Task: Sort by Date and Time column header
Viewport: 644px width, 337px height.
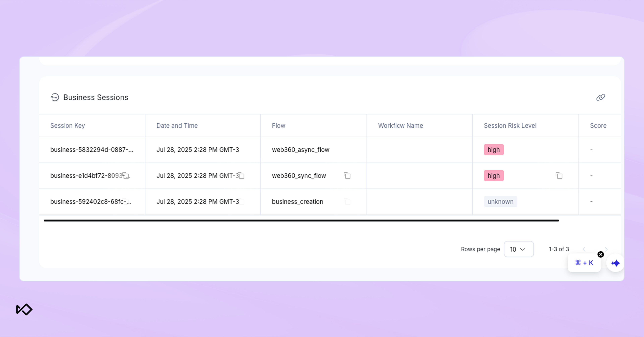Action: pos(177,126)
